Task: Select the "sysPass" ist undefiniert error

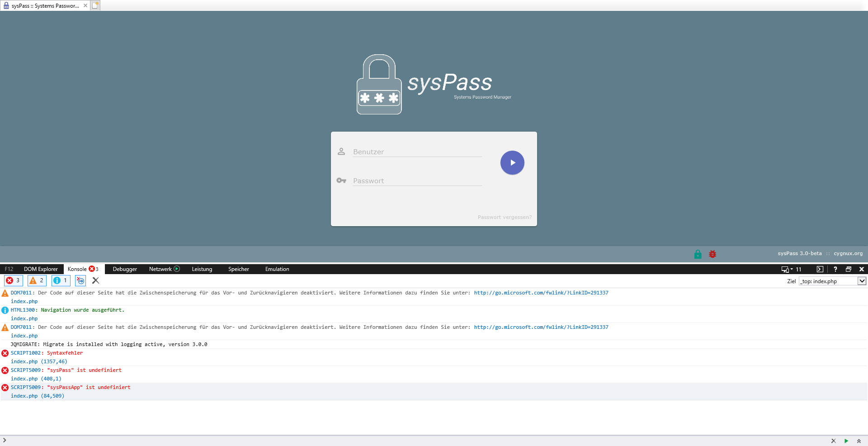Action: [x=434, y=374]
